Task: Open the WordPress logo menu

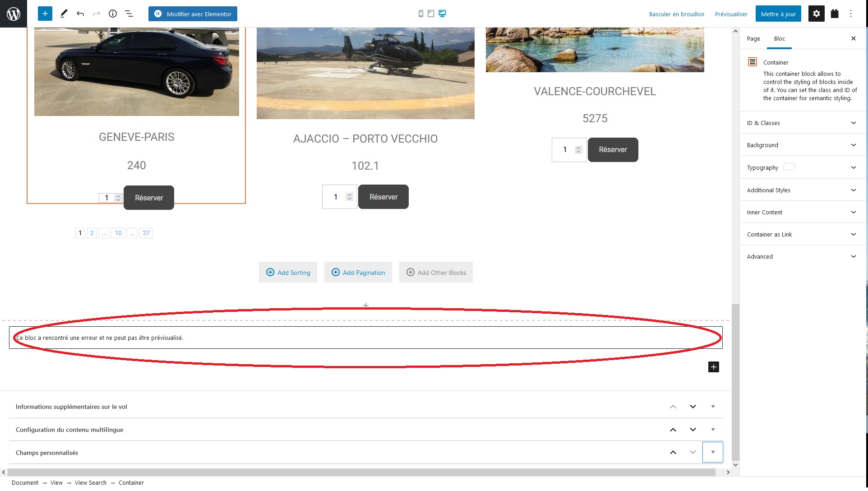Action: pos(14,14)
